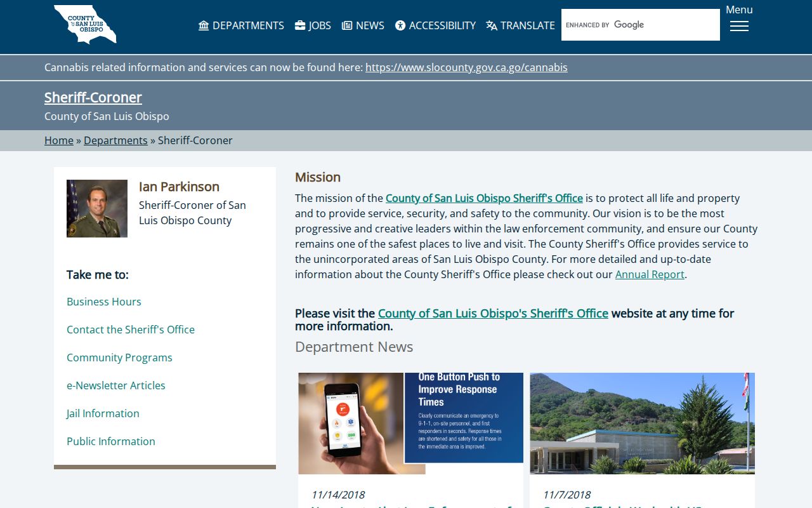Open Community Programs sidebar link
Image resolution: width=812 pixels, height=508 pixels.
[x=119, y=358]
